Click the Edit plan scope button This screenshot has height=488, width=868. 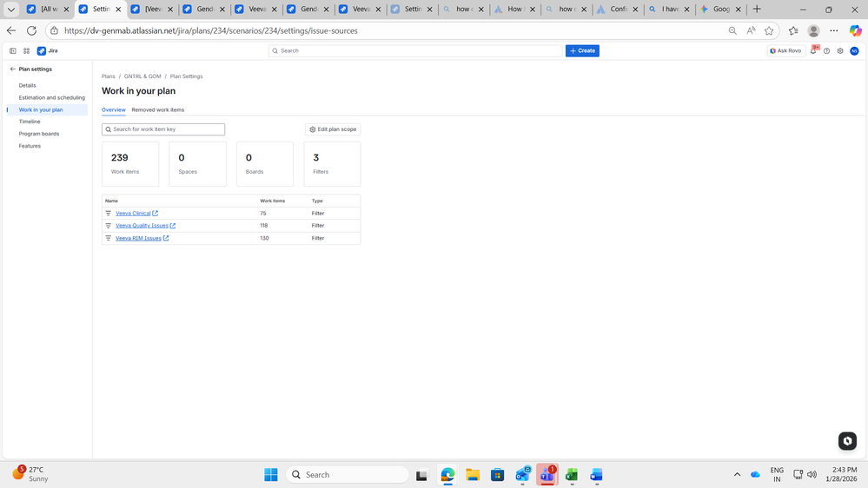[333, 129]
